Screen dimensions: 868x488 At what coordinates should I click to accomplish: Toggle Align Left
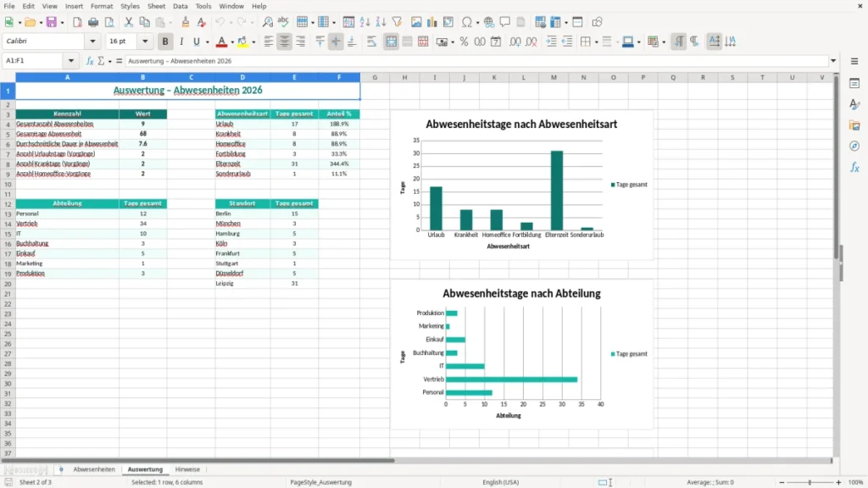(269, 42)
